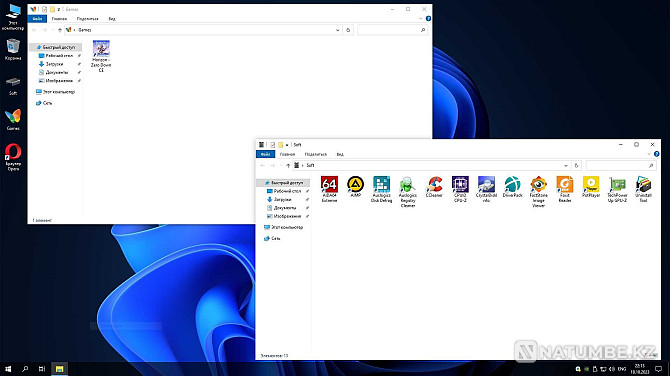Expand the ribbon in Games window
Screen dimensions: 670x376
(x=421, y=19)
